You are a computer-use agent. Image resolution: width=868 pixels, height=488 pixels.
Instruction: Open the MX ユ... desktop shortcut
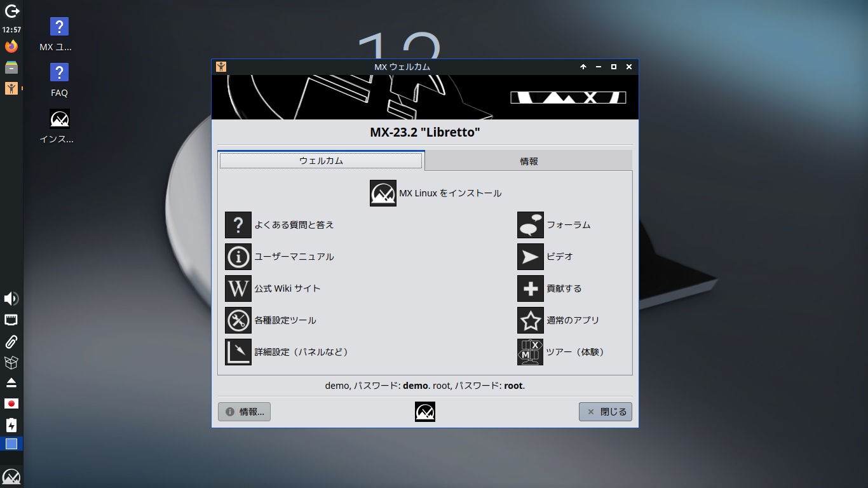59,35
